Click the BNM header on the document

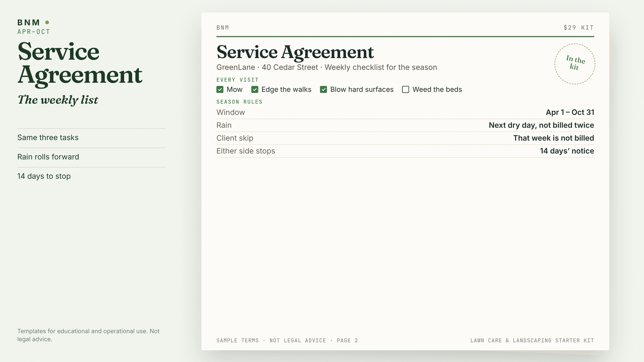point(223,28)
